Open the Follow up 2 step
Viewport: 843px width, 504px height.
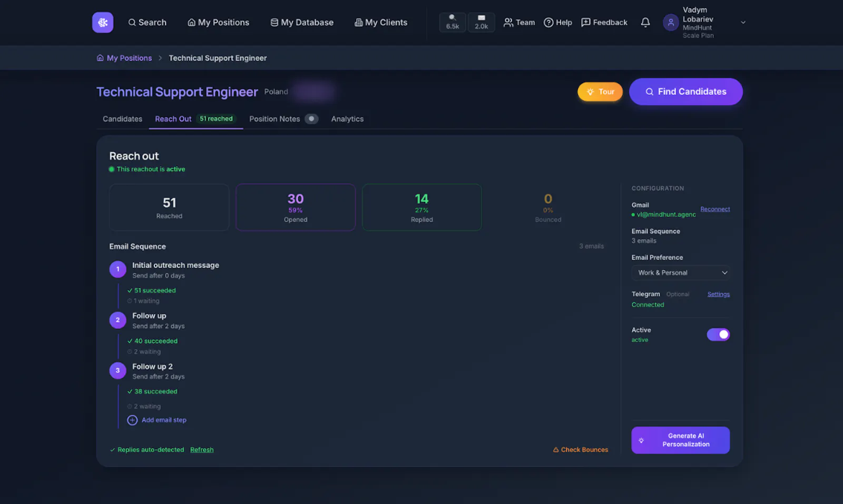click(x=152, y=367)
